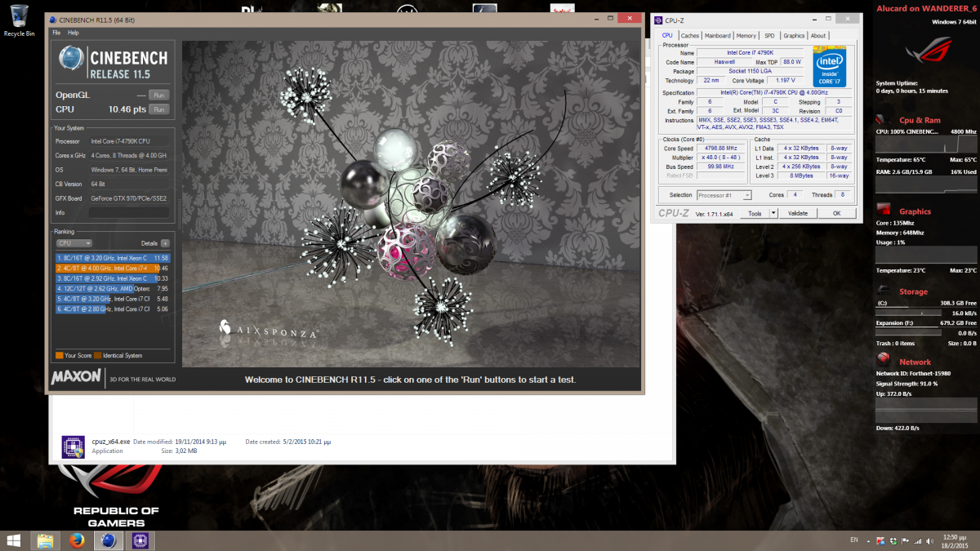Viewport: 980px width, 551px height.
Task: Click the Cinebench rendered scene image
Action: point(412,204)
